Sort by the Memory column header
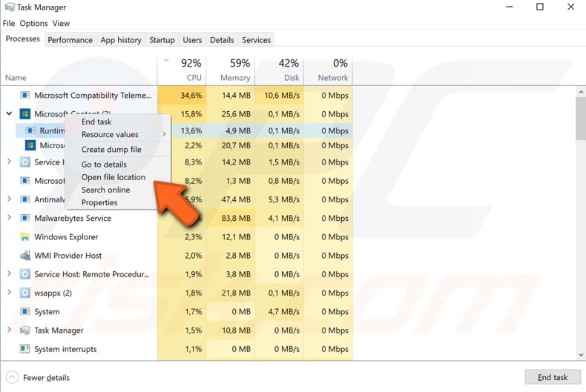Viewport: 586px width, 392px height. 230,70
